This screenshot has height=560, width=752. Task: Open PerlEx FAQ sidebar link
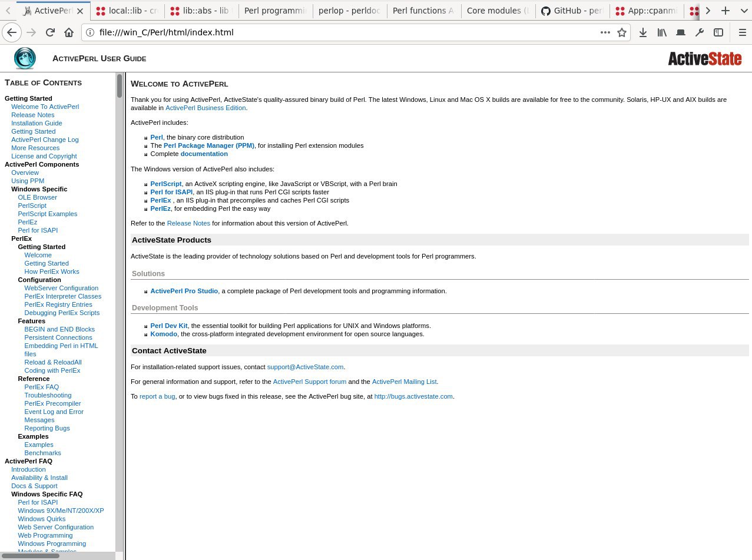42,387
